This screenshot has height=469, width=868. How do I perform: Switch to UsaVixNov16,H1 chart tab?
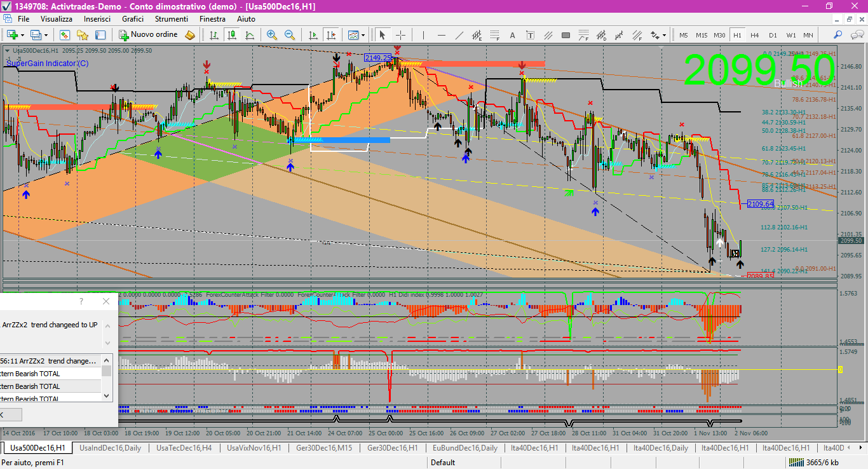pos(254,448)
